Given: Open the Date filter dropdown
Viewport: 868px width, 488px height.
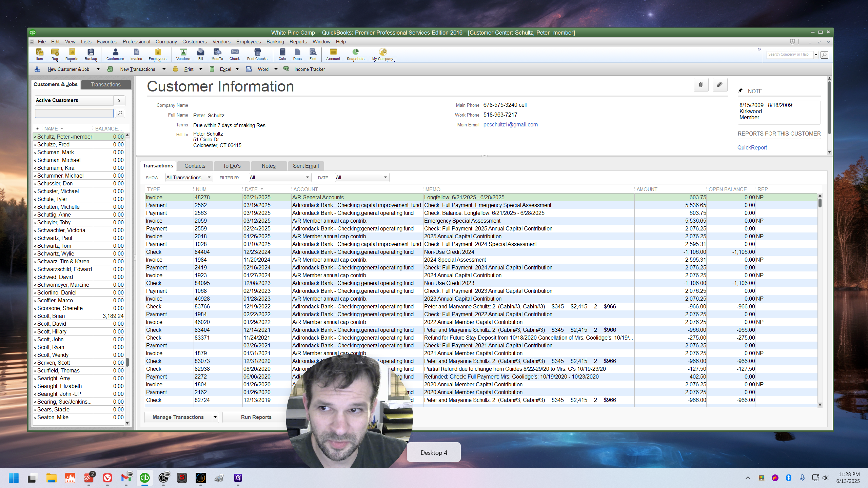Looking at the screenshot, I should [362, 178].
